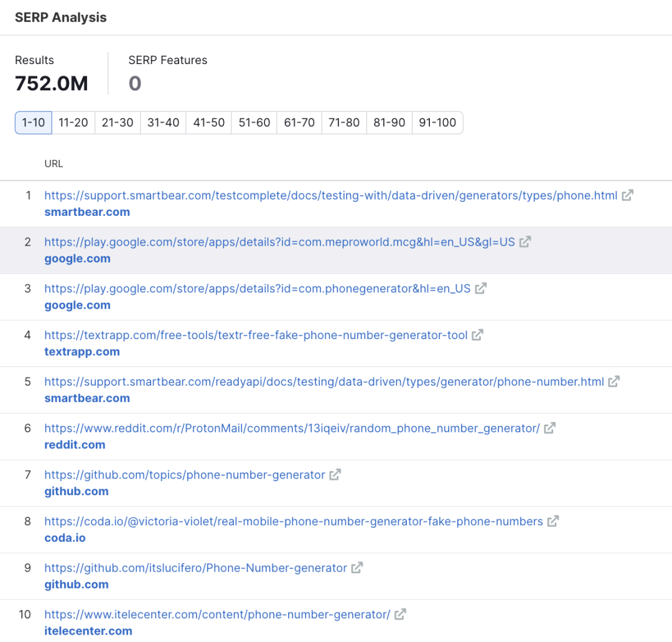The image size is (672, 642).
Task: Open the github.com/topics/phone-number-generator URL
Action: pos(185,475)
